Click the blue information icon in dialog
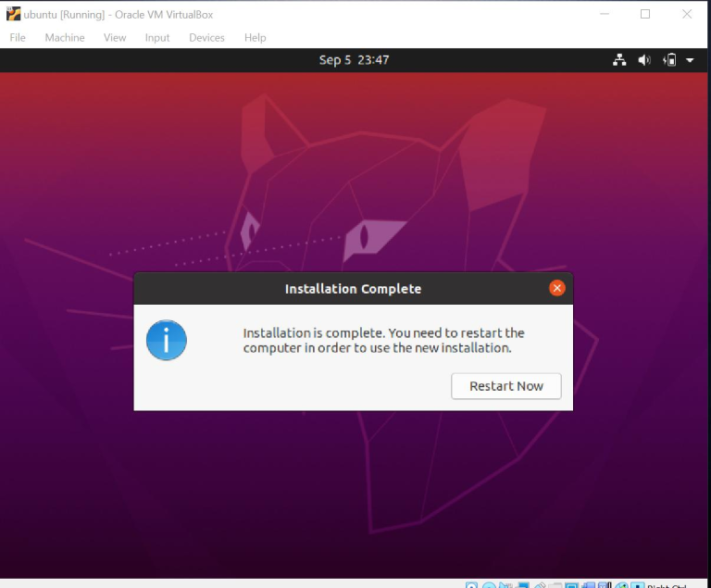Image resolution: width=711 pixels, height=588 pixels. 167,341
